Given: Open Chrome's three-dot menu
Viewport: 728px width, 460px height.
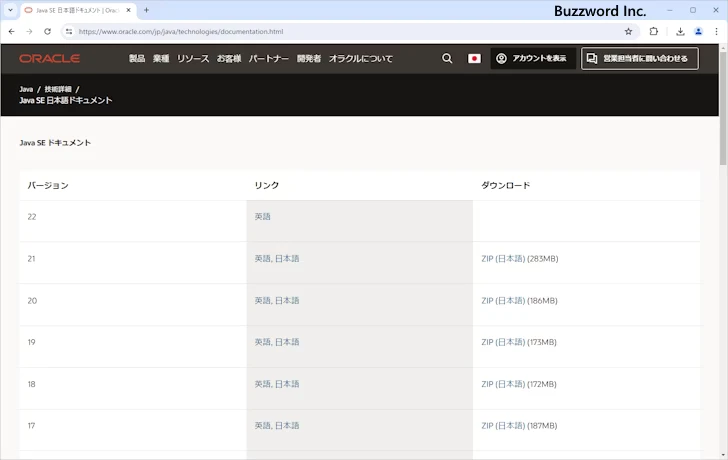Looking at the screenshot, I should (716, 32).
